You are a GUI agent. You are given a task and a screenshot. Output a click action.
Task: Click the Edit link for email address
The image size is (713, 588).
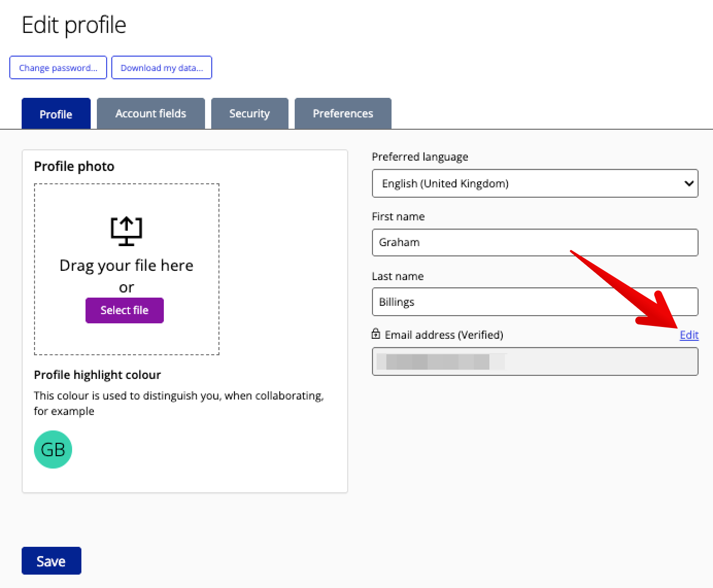click(689, 335)
